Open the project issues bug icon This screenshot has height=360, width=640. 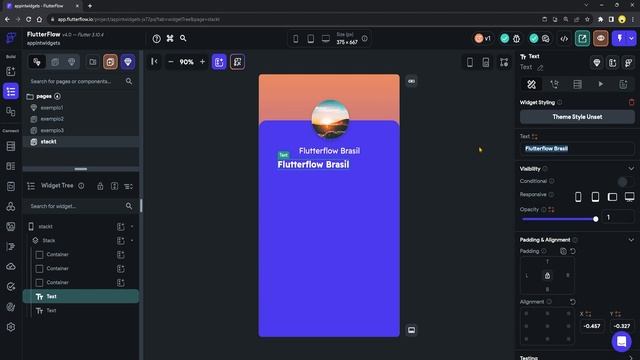tap(516, 39)
